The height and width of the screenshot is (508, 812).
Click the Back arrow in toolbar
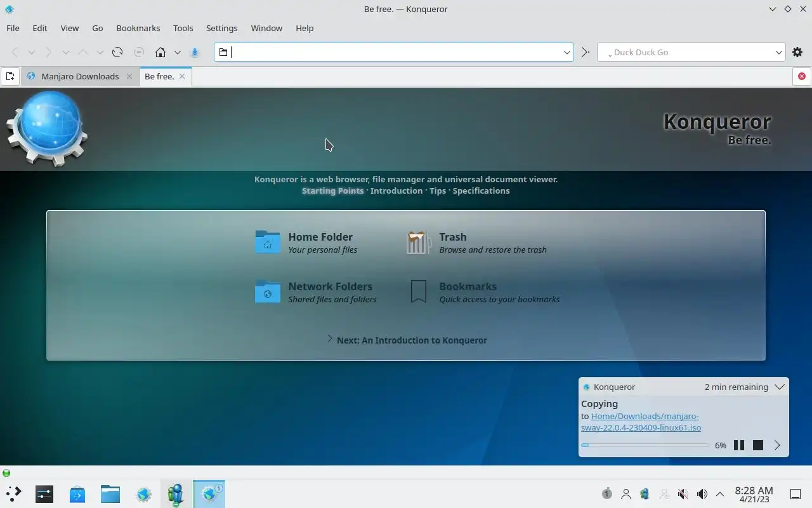pos(15,52)
